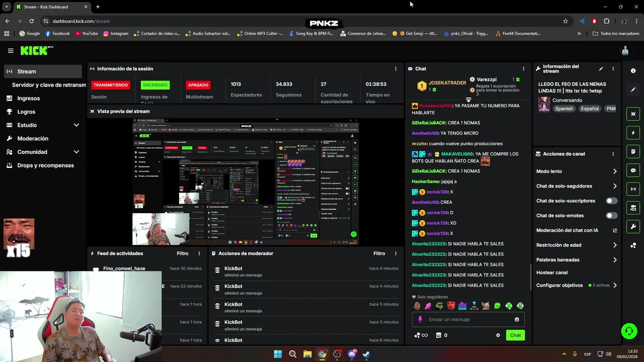The width and height of the screenshot is (644, 362).
Task: Open the Kick hamburger menu
Action: 11,51
